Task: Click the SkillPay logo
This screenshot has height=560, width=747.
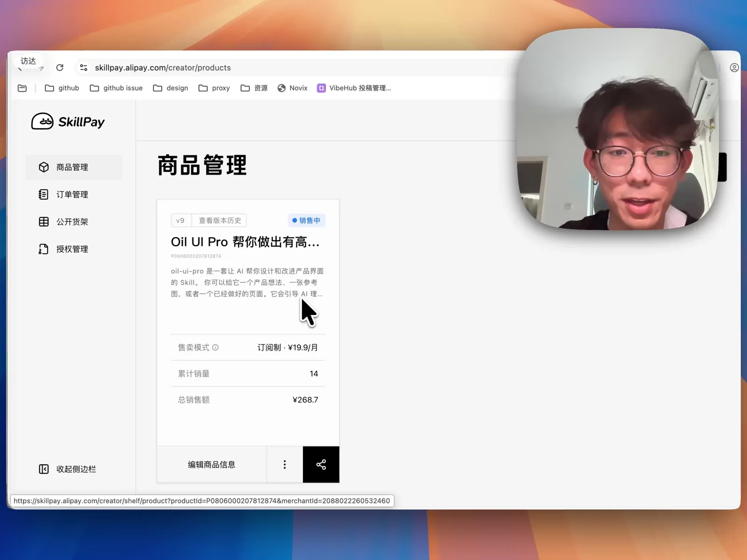Action: click(x=68, y=122)
